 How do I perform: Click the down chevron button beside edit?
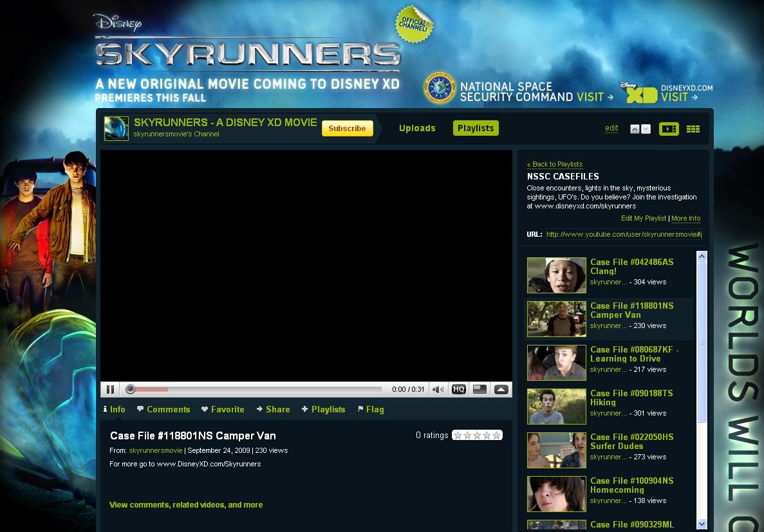click(x=646, y=129)
